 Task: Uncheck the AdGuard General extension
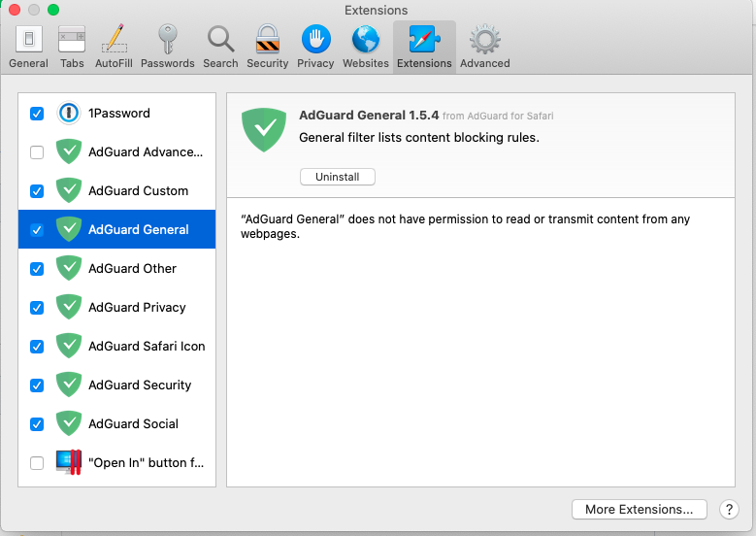click(37, 230)
